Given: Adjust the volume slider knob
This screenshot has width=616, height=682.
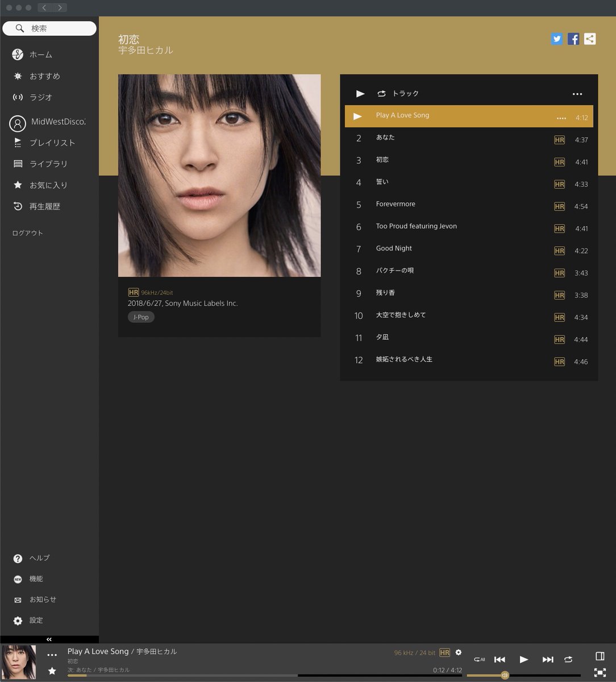Looking at the screenshot, I should pos(505,675).
